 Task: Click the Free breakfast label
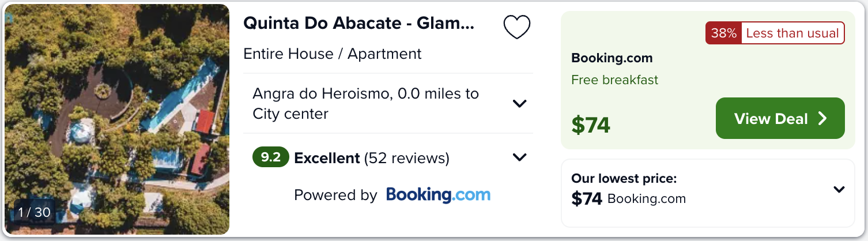click(614, 80)
